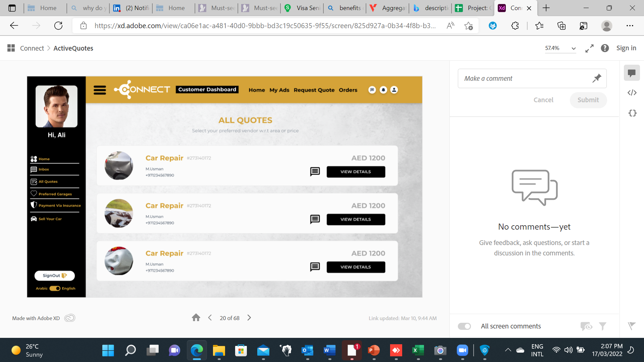Enter fullscreen view mode
Screen dimensions: 644x362
pyautogui.click(x=589, y=48)
